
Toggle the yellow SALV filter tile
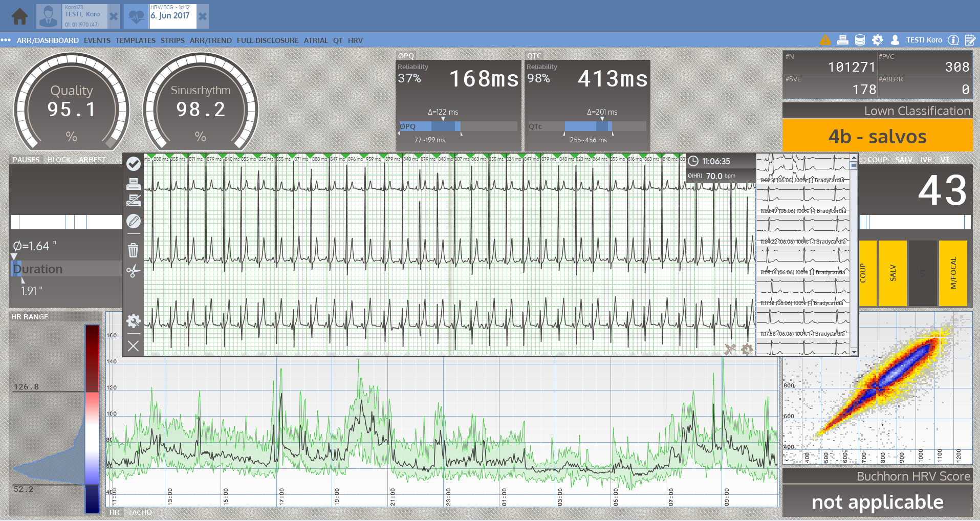(892, 273)
